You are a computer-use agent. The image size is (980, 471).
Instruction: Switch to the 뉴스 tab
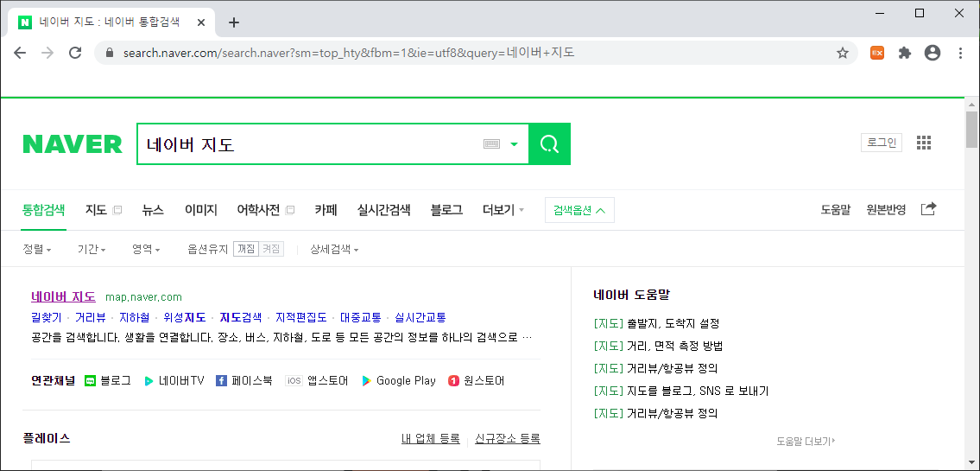click(153, 210)
